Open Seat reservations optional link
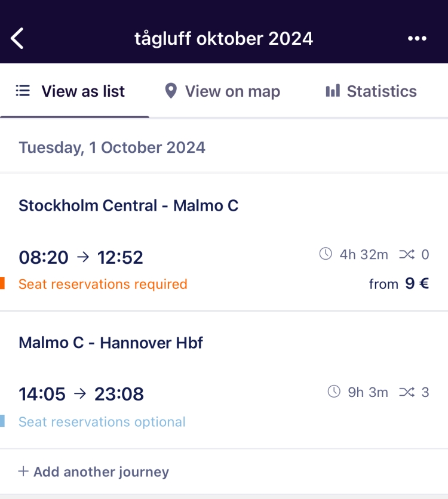This screenshot has height=499, width=448. (102, 421)
